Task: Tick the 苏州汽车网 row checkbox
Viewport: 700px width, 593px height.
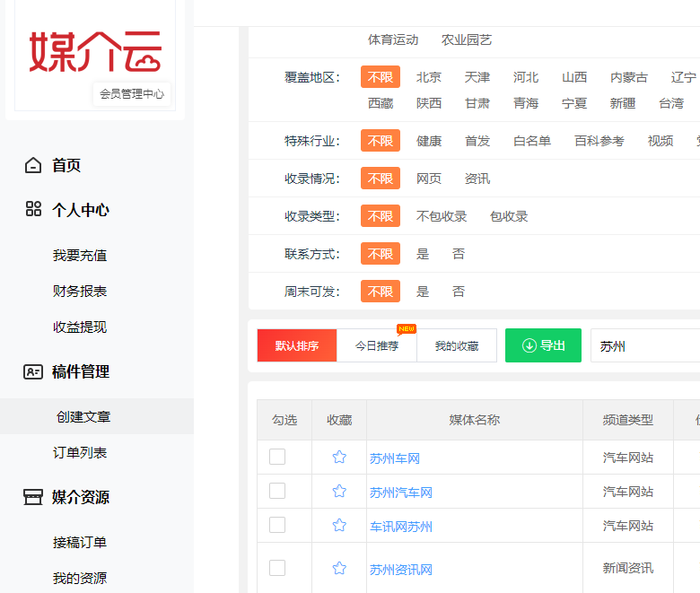Action: point(277,491)
